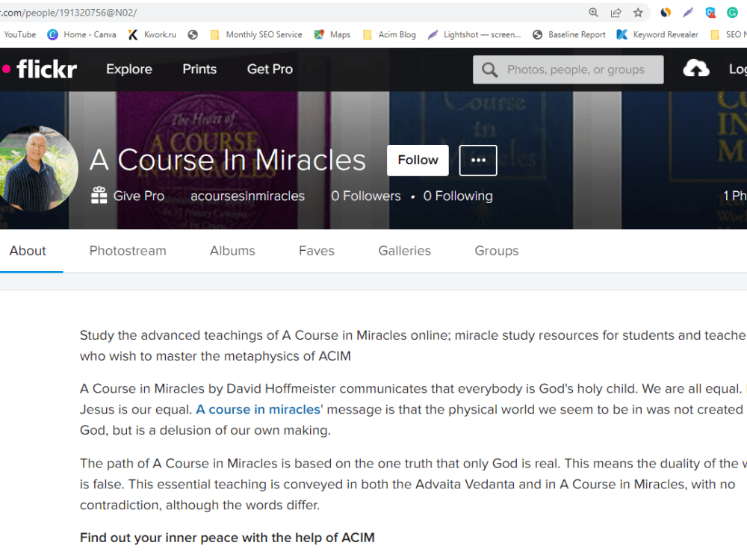Open the Monthly SEO Service bookmark folder

tap(255, 34)
